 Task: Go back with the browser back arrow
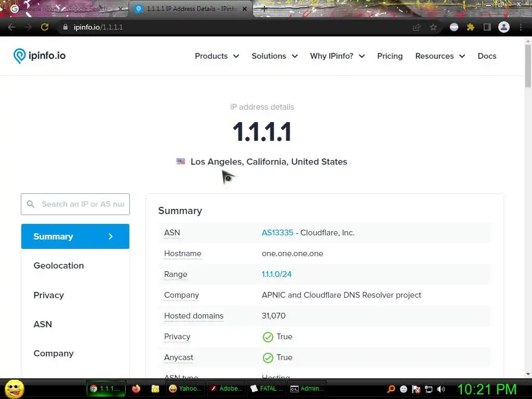pyautogui.click(x=11, y=27)
